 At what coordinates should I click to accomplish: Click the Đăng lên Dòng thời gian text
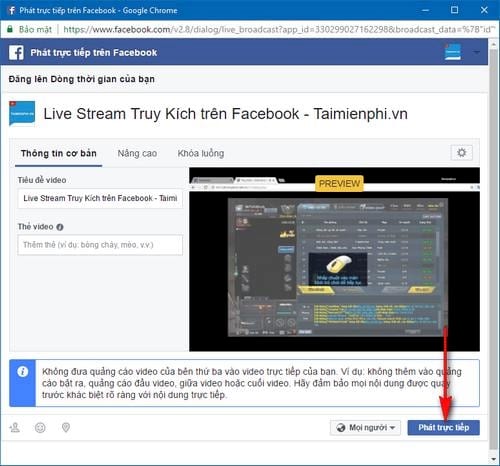(82, 79)
